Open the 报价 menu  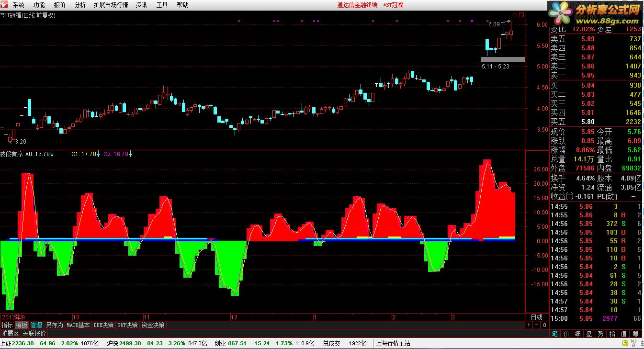[60, 5]
